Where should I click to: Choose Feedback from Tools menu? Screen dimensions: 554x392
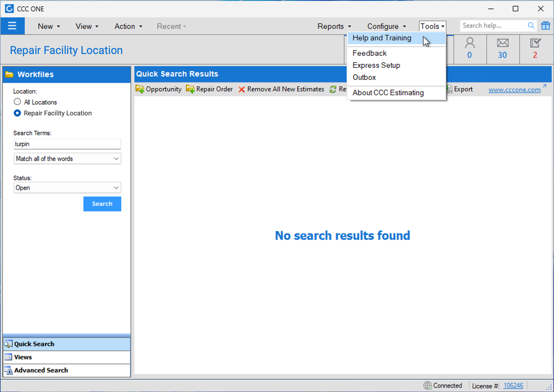click(x=396, y=53)
